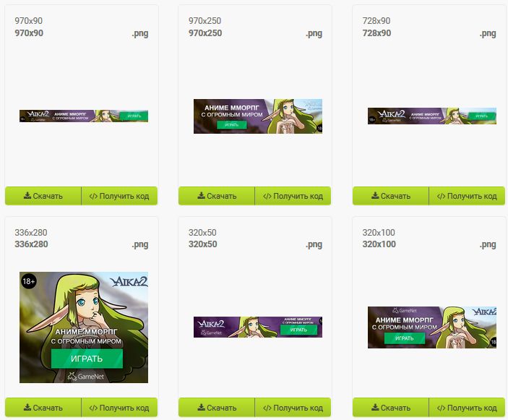The width and height of the screenshot is (508, 420).
Task: Click green ИГРАТЬ button in 336x280 banner
Action: (87, 359)
